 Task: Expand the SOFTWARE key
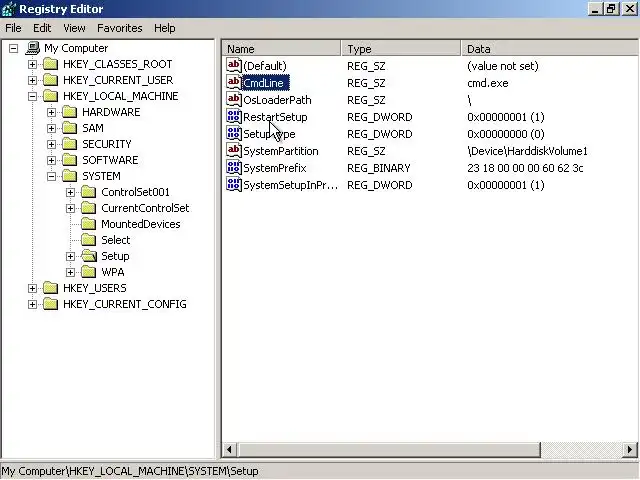click(x=51, y=160)
